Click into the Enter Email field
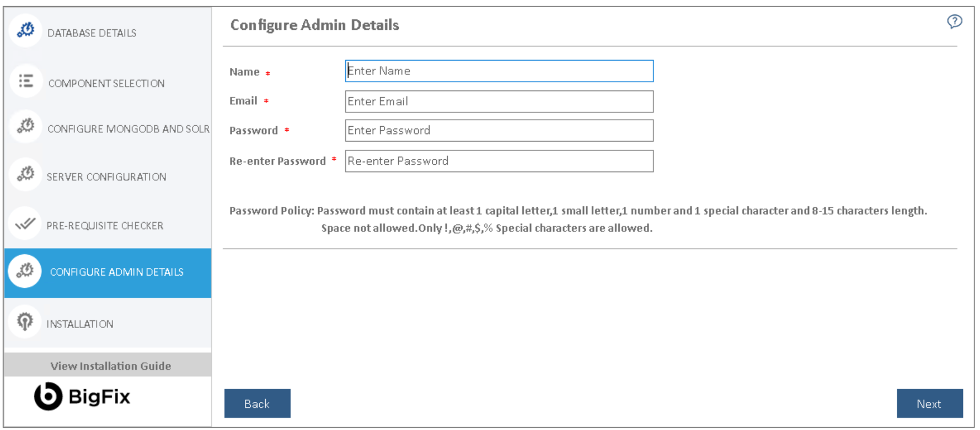Screen dimensions: 980x430 coord(499,101)
